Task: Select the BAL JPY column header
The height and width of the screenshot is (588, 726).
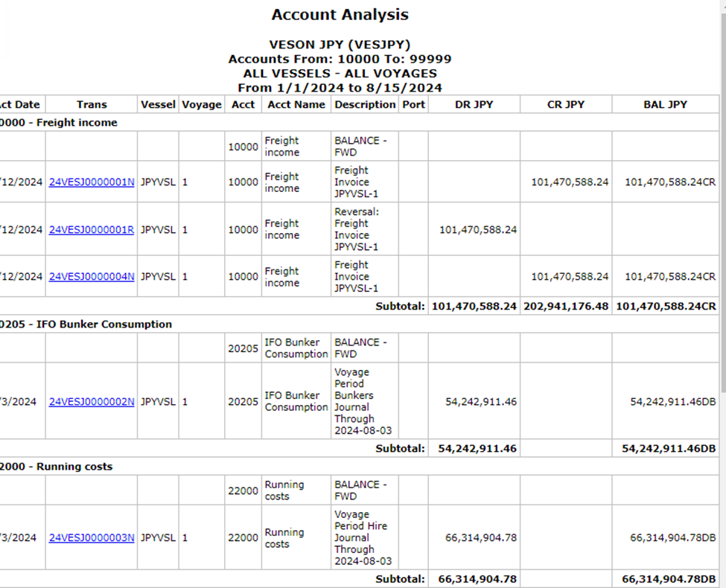Action: 665,105
